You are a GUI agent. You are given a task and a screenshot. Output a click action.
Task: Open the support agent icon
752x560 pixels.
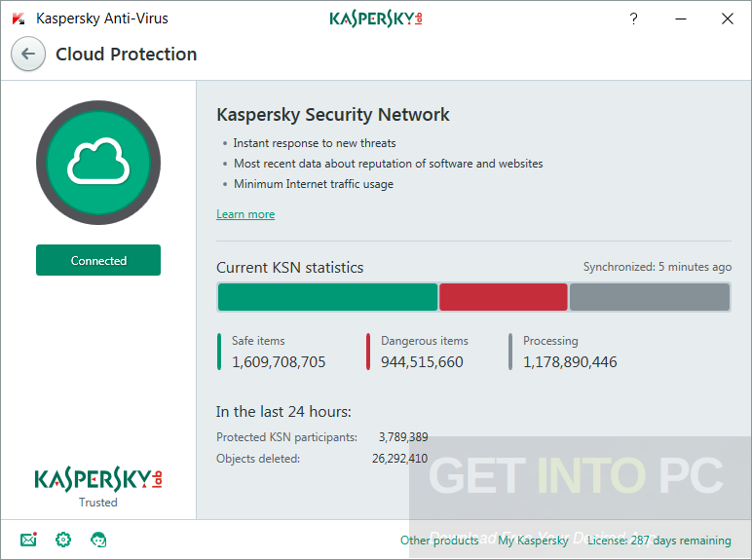[x=98, y=540]
